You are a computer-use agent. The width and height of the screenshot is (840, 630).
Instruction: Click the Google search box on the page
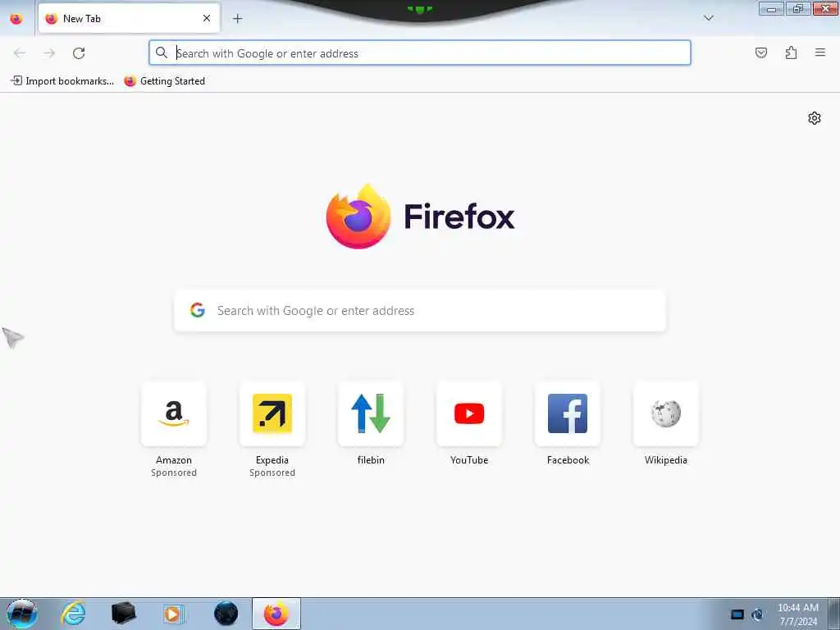[x=420, y=311]
